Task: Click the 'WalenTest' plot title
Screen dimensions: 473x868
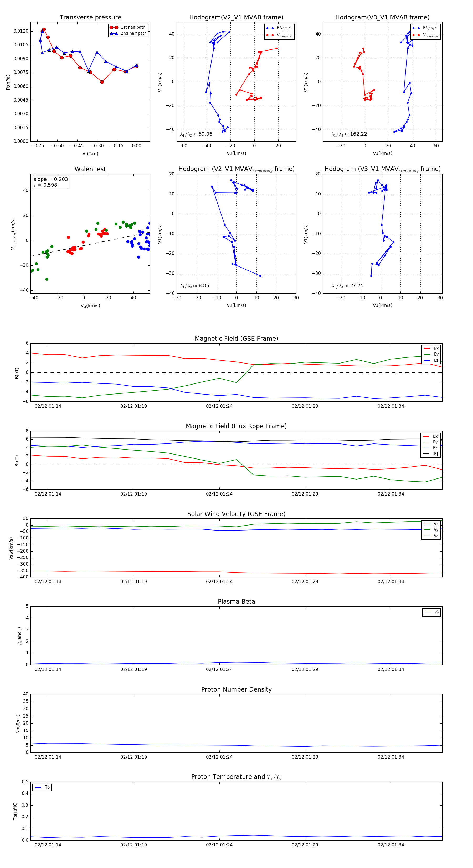Action: pos(90,169)
